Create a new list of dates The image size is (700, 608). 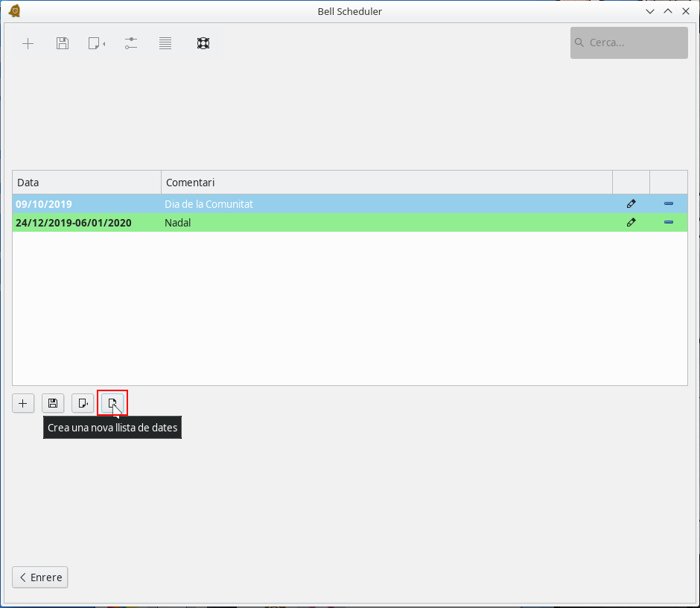pyautogui.click(x=112, y=403)
